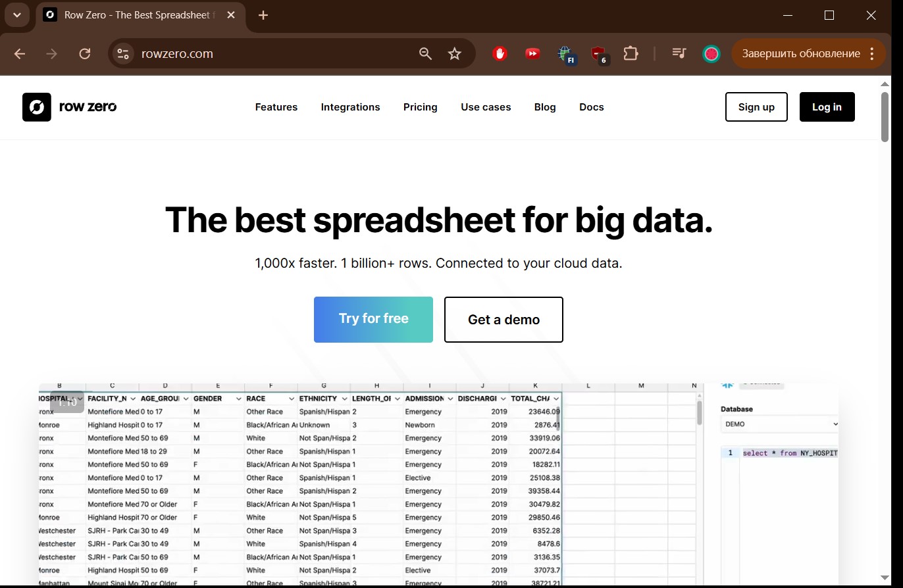
Task: Select column K header letter
Action: 536,385
